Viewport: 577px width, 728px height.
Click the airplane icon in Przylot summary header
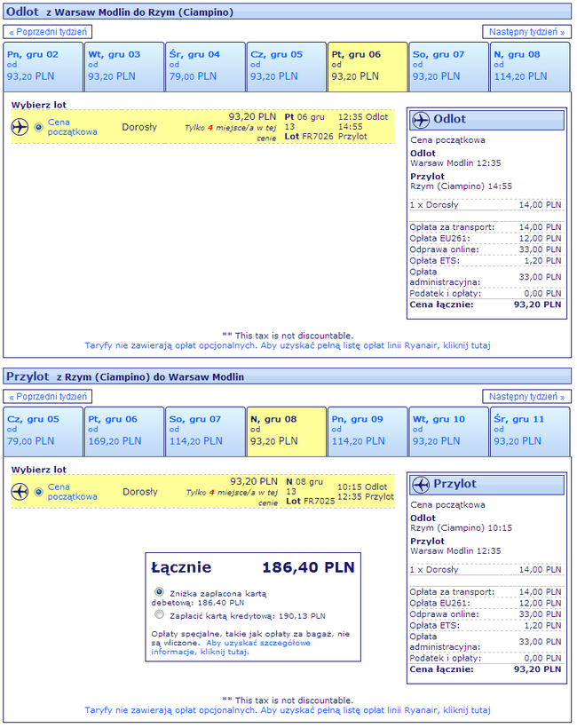pyautogui.click(x=421, y=485)
